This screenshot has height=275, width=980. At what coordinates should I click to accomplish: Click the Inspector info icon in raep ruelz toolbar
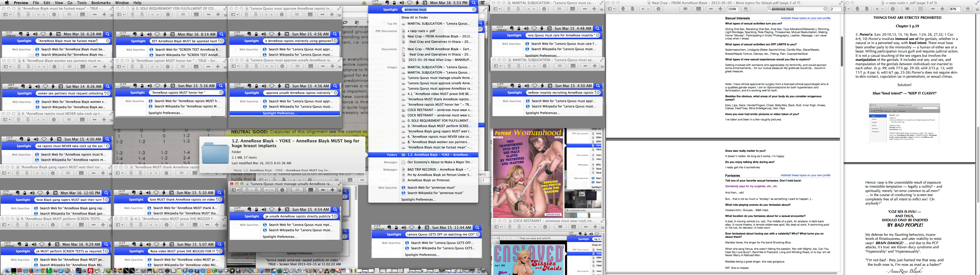[x=893, y=9]
